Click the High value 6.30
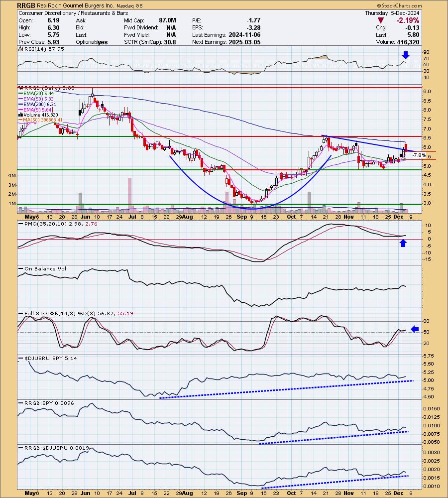The width and height of the screenshot is (448, 498). pos(53,27)
